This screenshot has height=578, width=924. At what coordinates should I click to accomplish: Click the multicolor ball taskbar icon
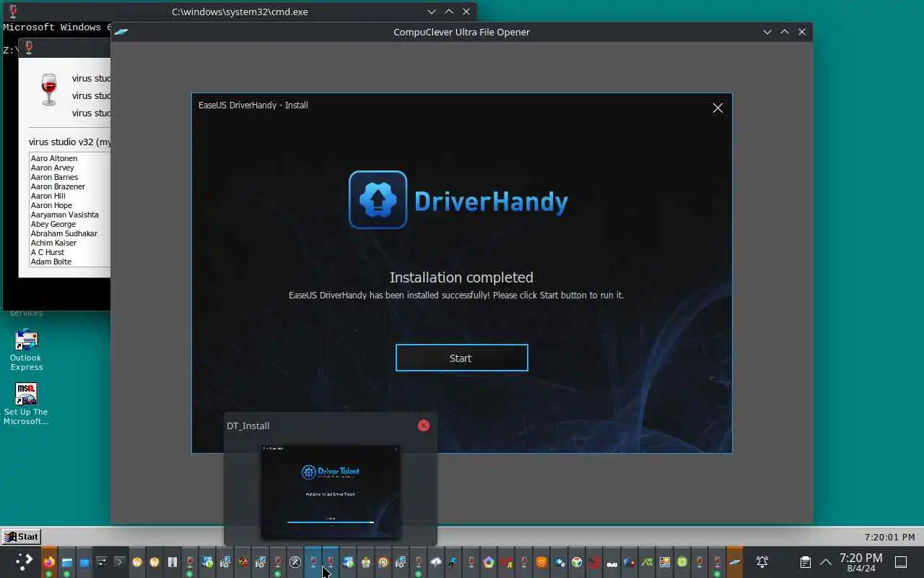point(577,562)
